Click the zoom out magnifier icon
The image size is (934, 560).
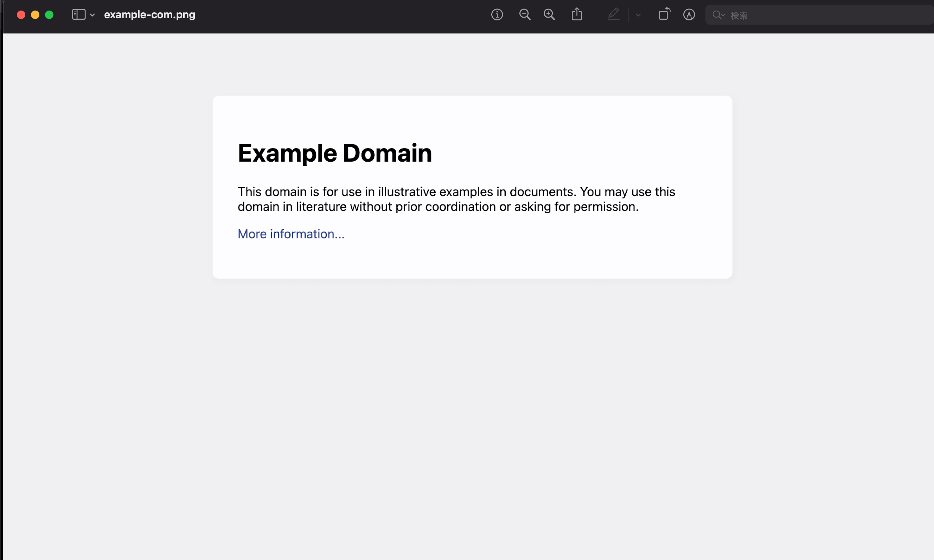tap(525, 15)
